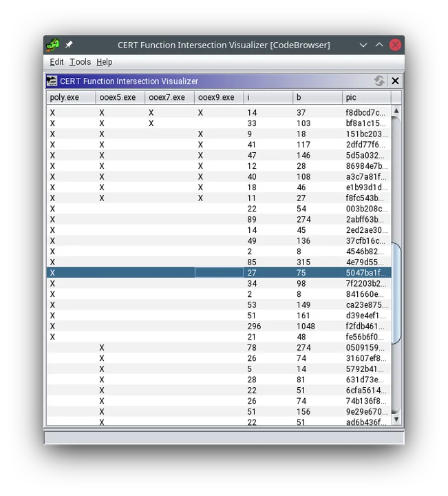Minimize window with the down chevron button

[x=363, y=45]
